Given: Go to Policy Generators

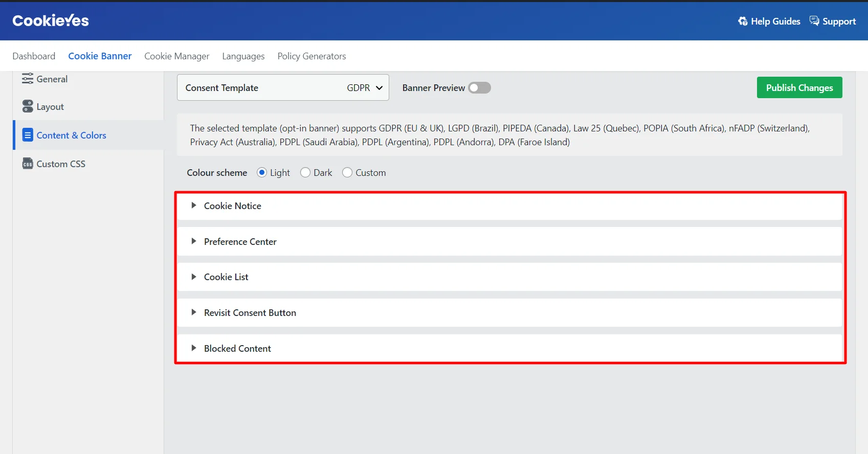Looking at the screenshot, I should tap(311, 56).
